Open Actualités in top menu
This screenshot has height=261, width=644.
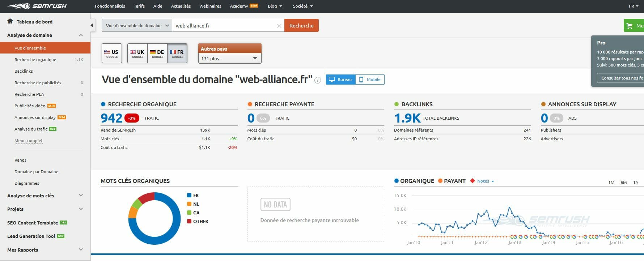pyautogui.click(x=181, y=6)
